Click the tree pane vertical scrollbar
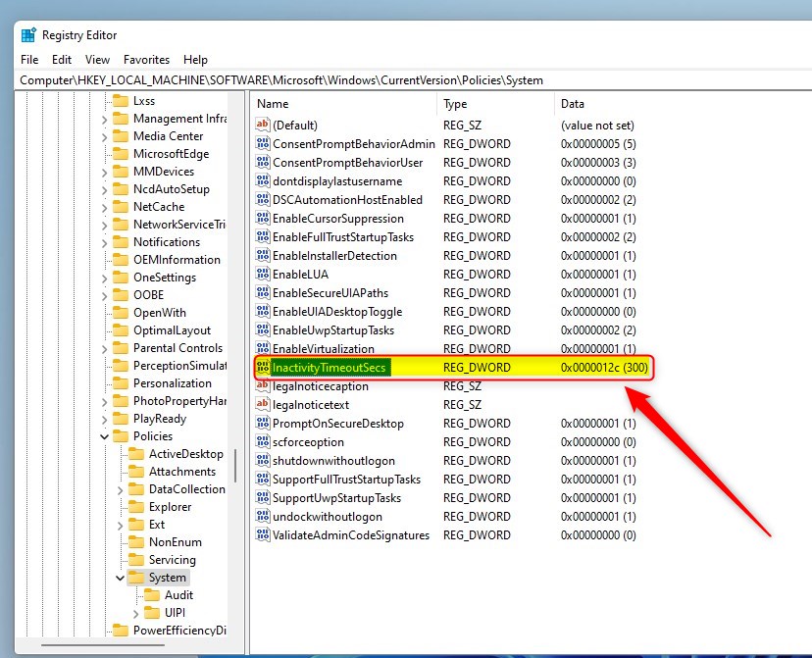Screen dimensions: 812x658 pos(235,461)
